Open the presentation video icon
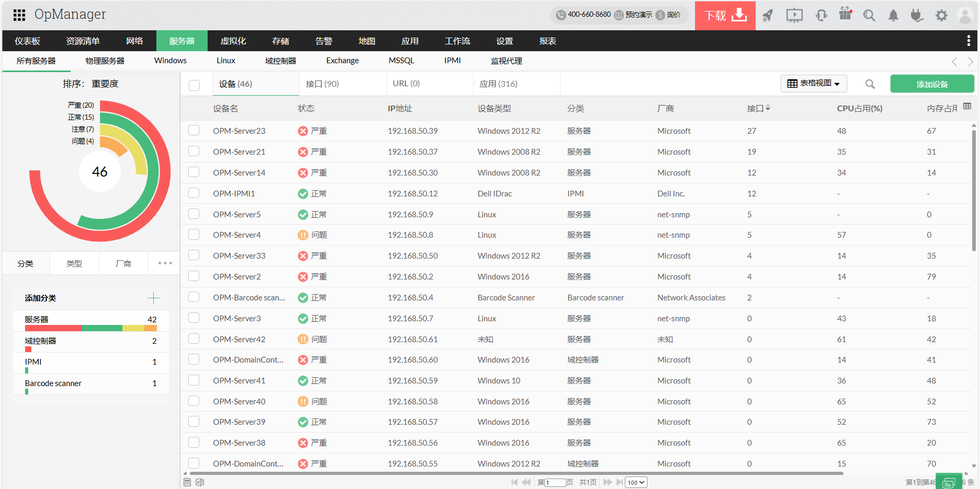The image size is (980, 489). 794,16
